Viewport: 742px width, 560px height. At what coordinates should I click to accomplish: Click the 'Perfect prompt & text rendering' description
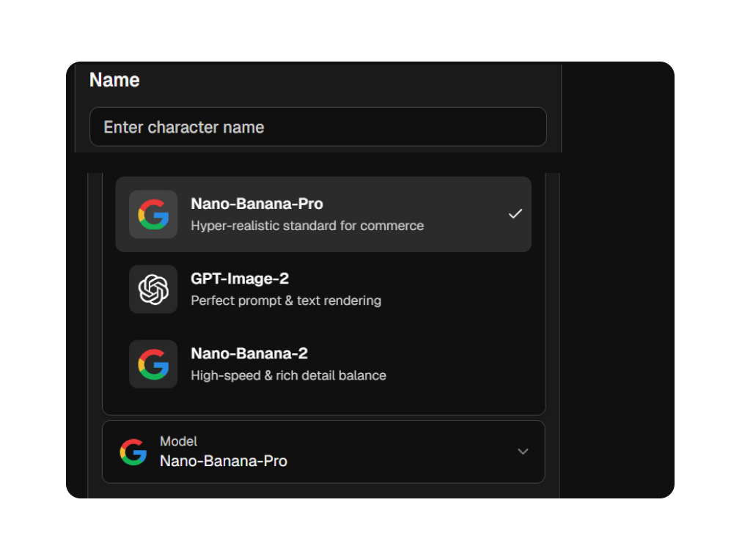pos(286,301)
